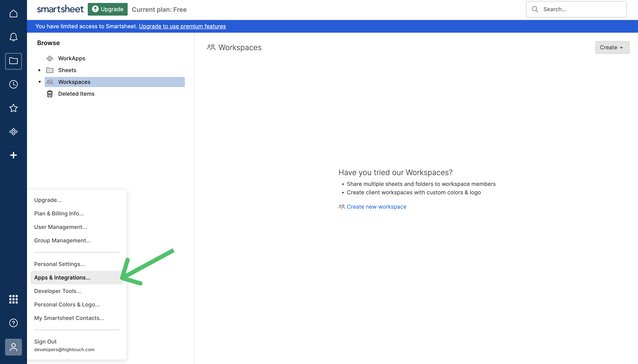
Task: Open the notifications bell icon
Action: 14,37
